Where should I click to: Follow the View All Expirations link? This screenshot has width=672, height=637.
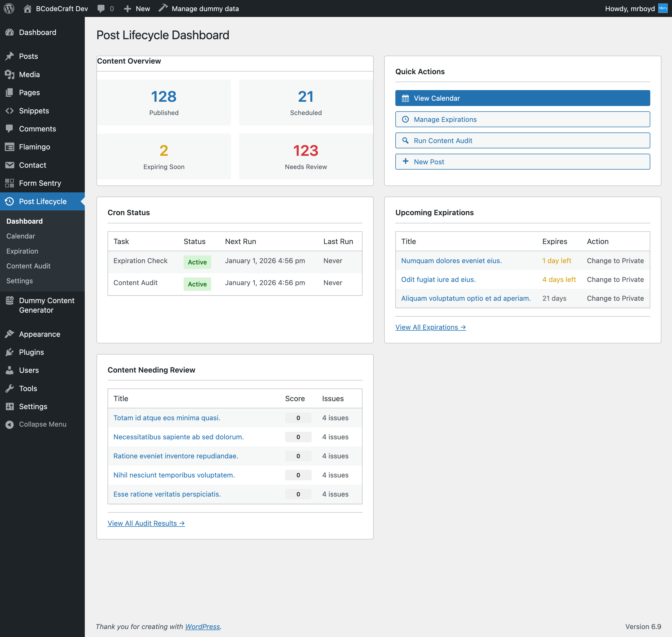pyautogui.click(x=431, y=327)
